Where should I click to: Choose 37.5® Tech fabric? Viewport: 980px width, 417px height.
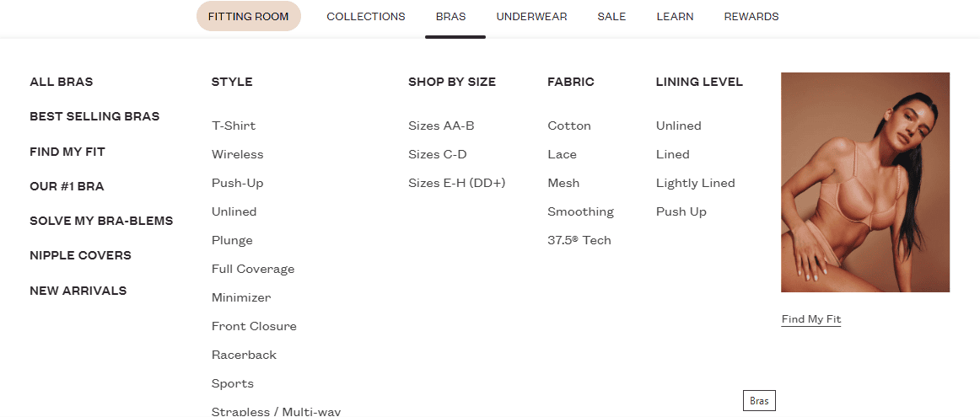tap(579, 240)
